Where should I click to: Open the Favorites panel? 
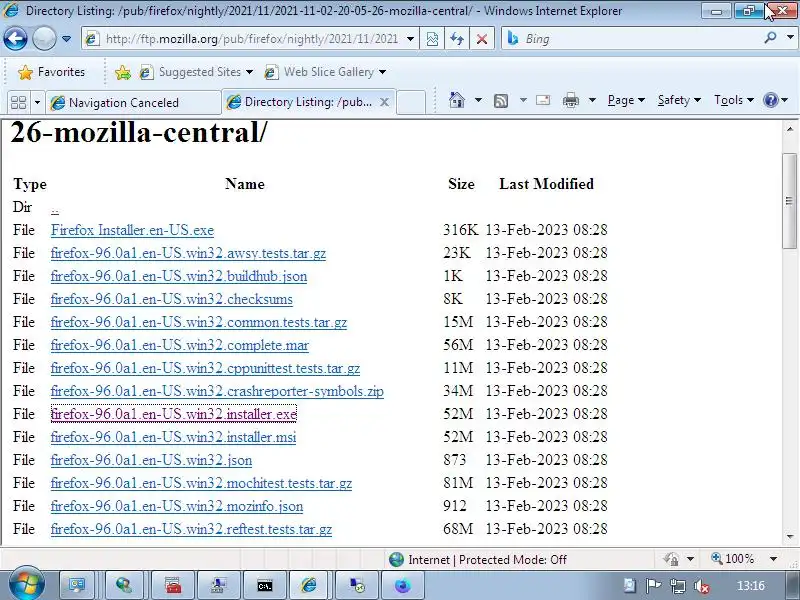(x=51, y=72)
